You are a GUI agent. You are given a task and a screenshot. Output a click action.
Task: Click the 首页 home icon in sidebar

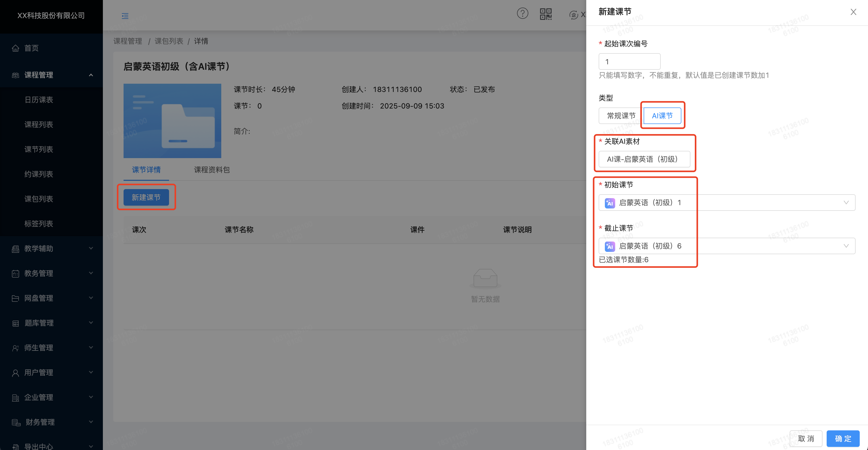(16, 48)
